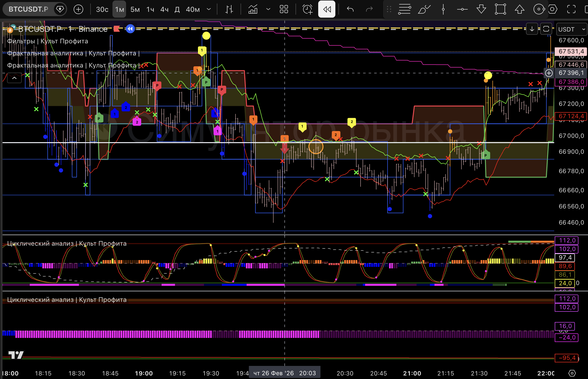588x379 pixels.
Task: Collapse the indicator legend chevron
Action: [x=14, y=78]
